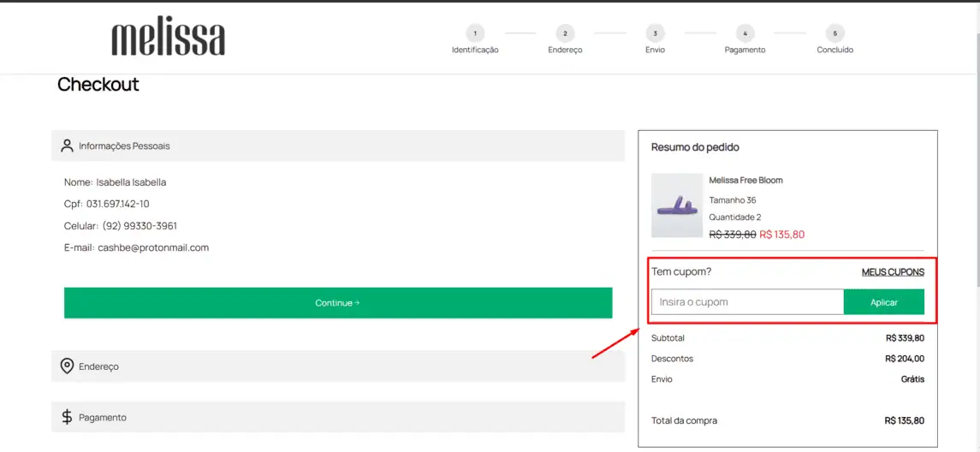Click the person icon beside Informações Pessoais

click(x=67, y=146)
